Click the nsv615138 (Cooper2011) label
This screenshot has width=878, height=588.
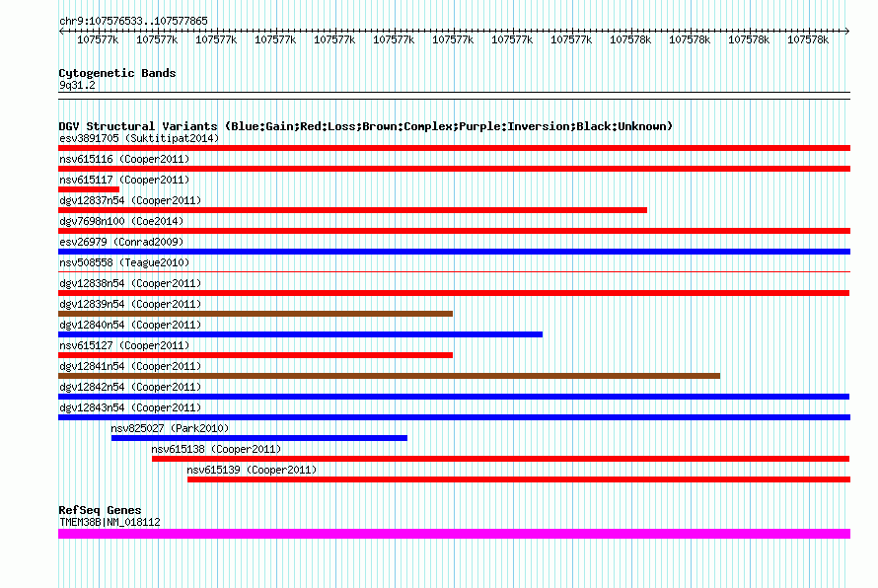pyautogui.click(x=216, y=449)
